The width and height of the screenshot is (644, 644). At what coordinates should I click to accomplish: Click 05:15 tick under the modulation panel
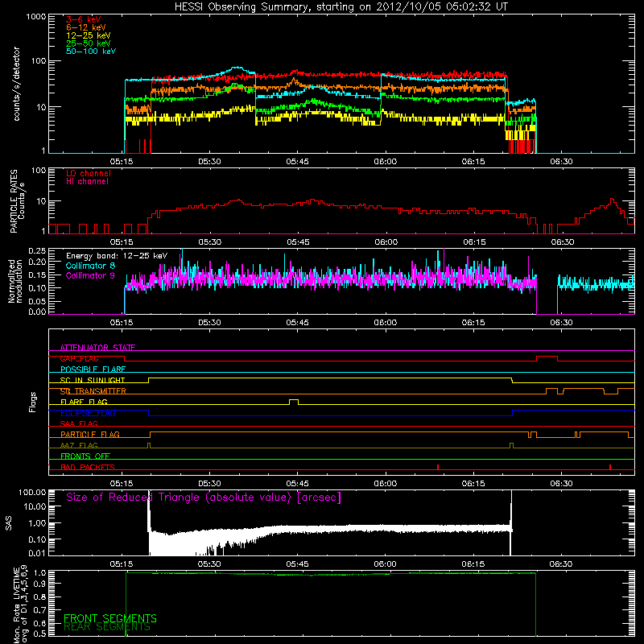(122, 323)
